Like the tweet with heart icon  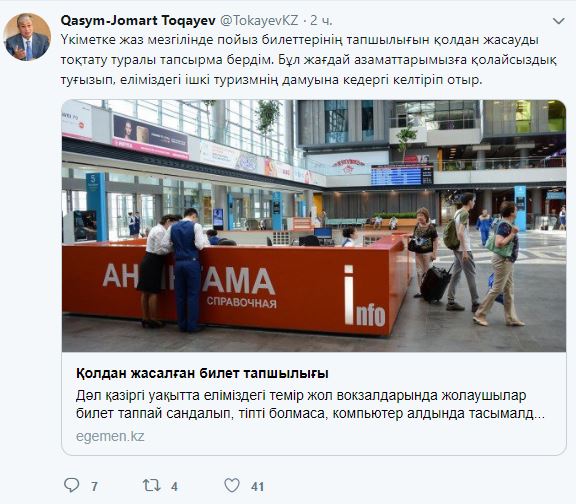[x=232, y=485]
